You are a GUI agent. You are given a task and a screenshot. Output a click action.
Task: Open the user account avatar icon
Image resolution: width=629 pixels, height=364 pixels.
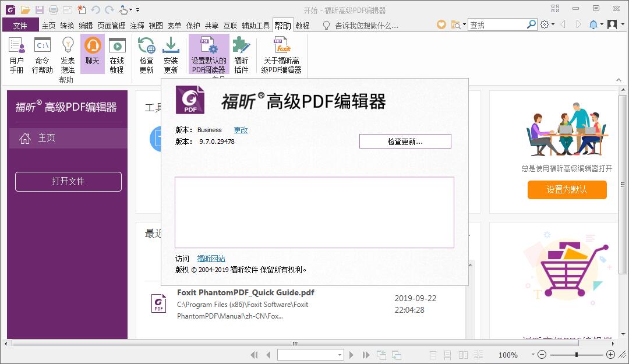pos(612,24)
